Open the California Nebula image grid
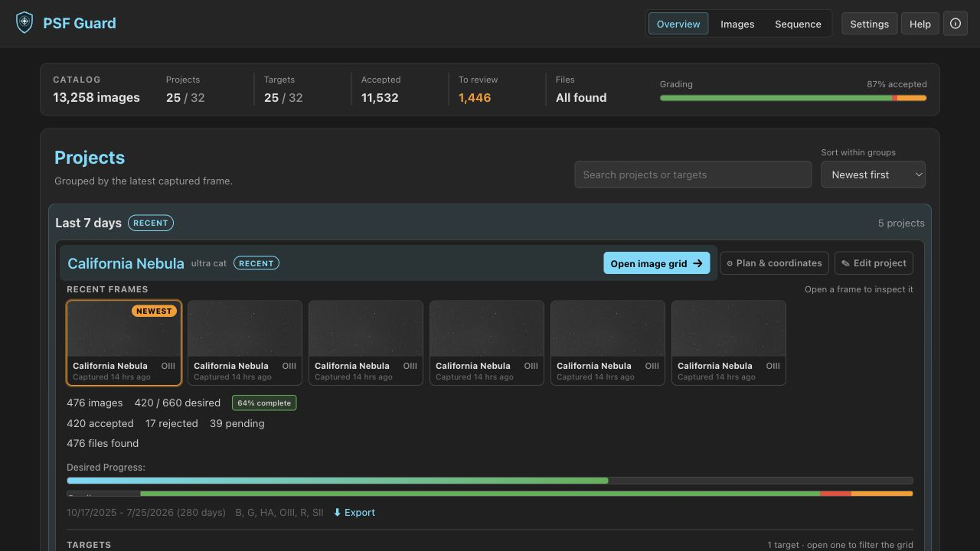Viewport: 980px width, 551px height. tap(657, 263)
